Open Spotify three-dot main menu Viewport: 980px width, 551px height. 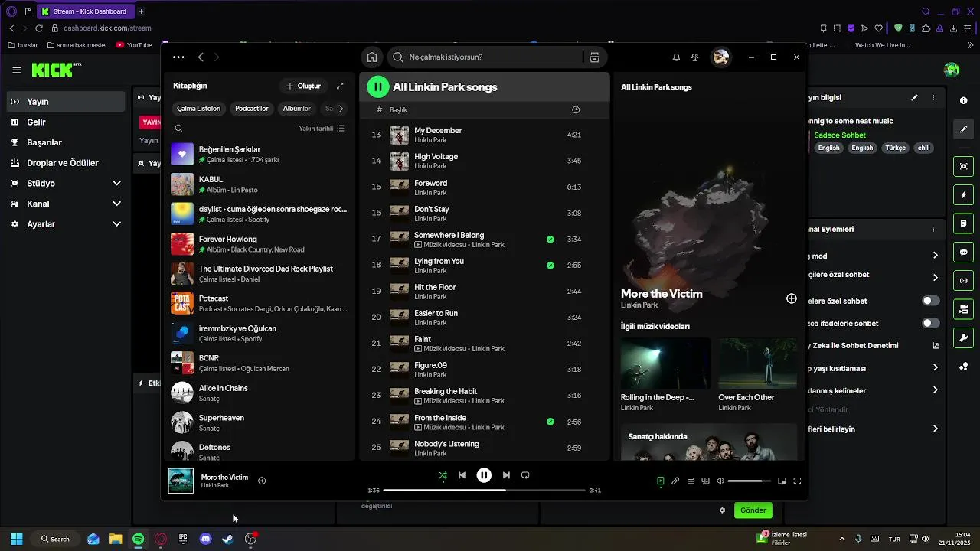pos(178,57)
